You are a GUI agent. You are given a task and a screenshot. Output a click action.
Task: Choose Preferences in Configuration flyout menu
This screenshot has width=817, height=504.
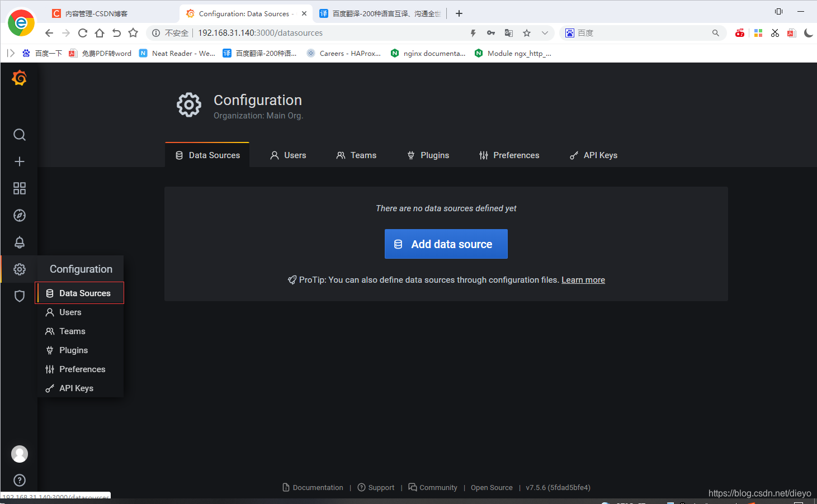80,369
